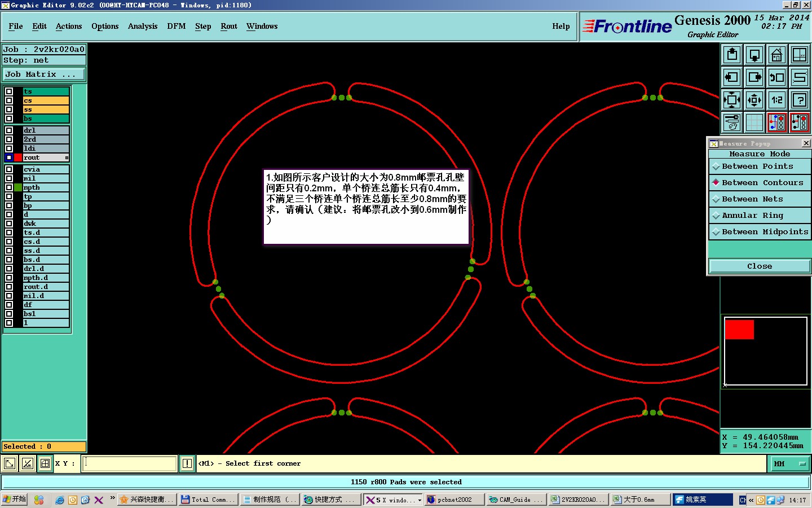Open the wrench and palette settings icon
Image resolution: width=812 pixels, height=508 pixels.
coord(732,122)
